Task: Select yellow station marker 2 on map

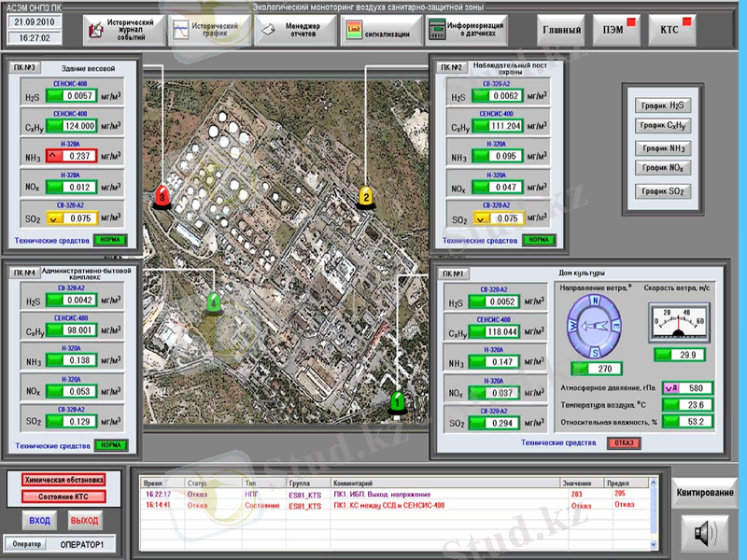Action: [x=366, y=197]
